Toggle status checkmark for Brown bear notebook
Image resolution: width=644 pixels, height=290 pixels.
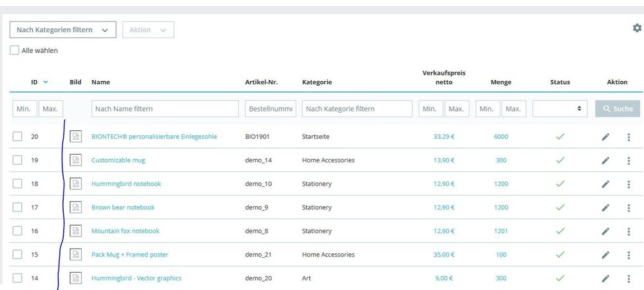coord(560,208)
